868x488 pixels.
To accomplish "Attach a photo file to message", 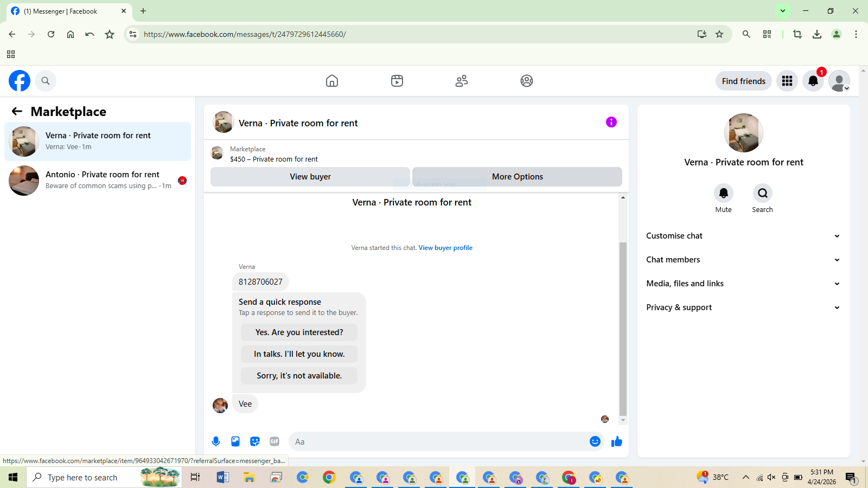I will tap(235, 441).
